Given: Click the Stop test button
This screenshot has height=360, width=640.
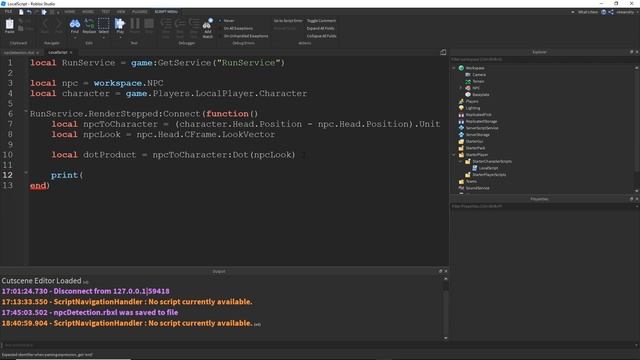Looking at the screenshot, I should point(149,24).
